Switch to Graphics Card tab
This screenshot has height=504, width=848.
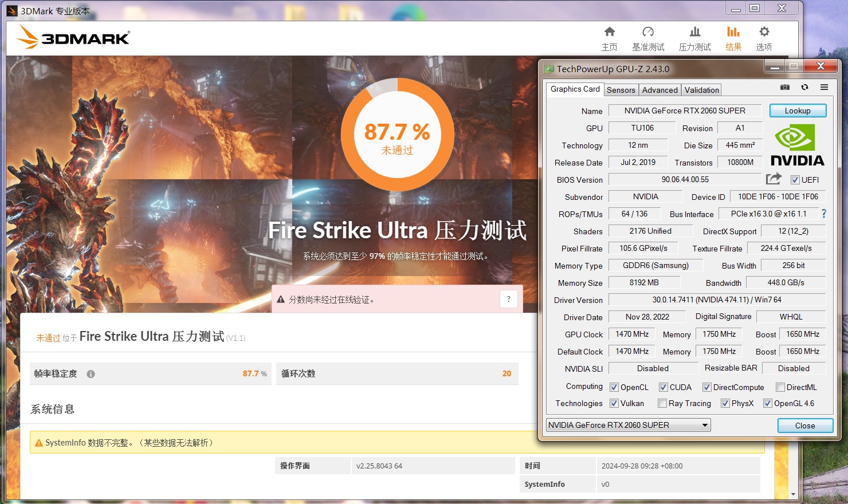(x=575, y=89)
